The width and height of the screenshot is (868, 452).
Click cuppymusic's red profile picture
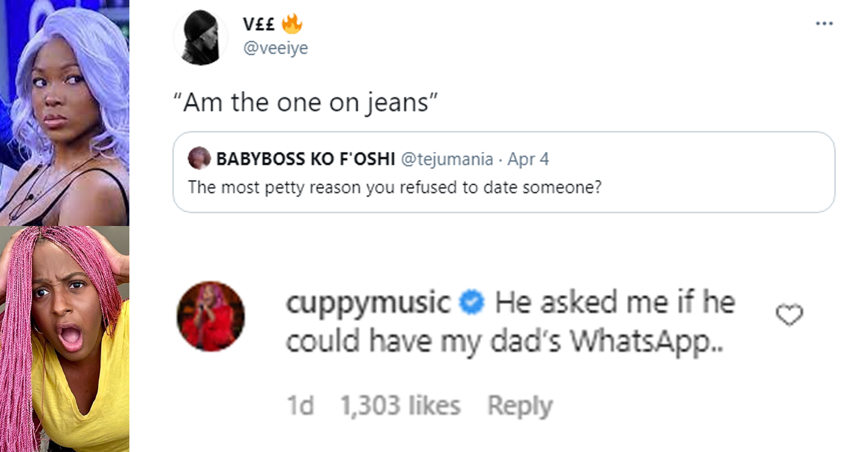click(211, 316)
